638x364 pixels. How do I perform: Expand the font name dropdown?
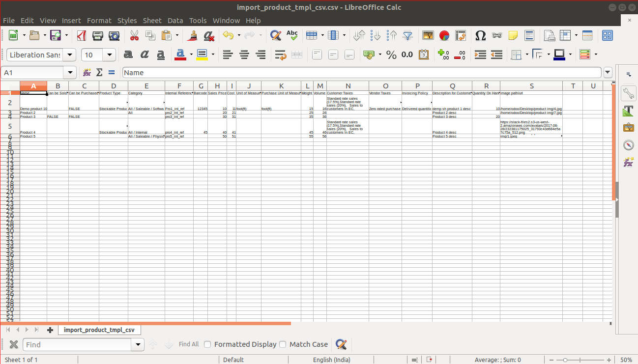tap(70, 55)
